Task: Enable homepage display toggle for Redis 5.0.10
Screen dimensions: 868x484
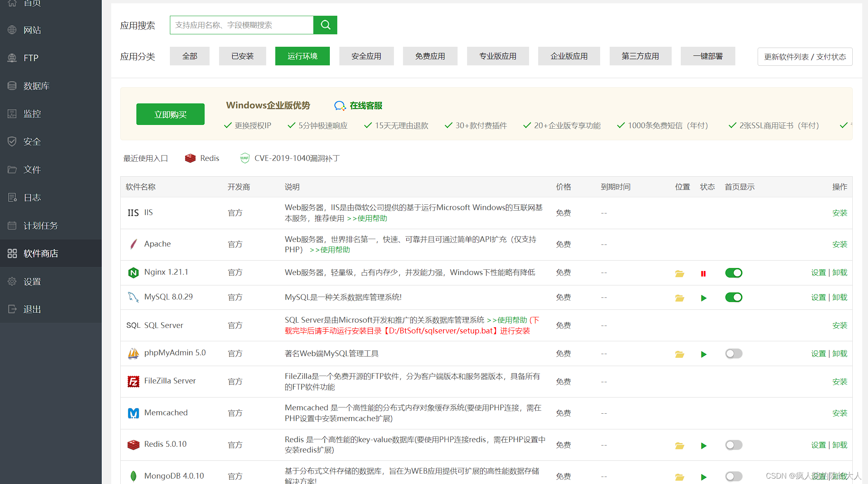Action: coord(734,445)
